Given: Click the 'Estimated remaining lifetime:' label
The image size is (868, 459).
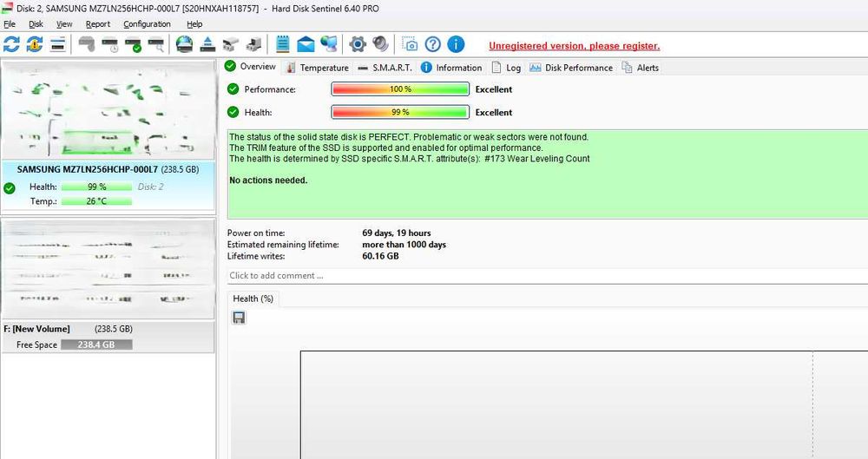Looking at the screenshot, I should (283, 244).
